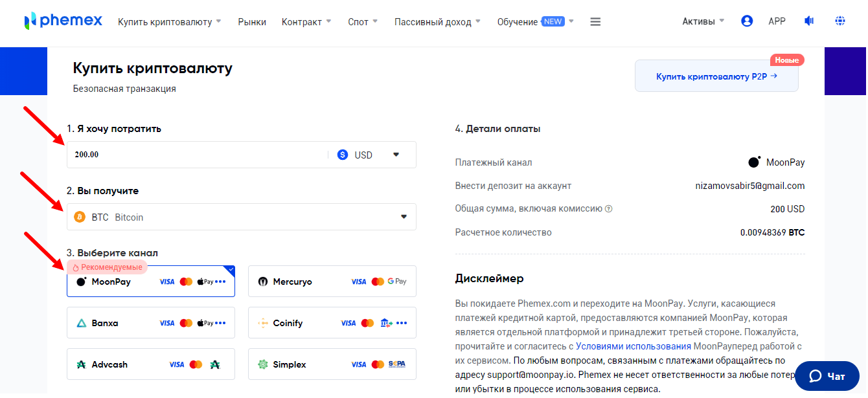Open the user profile icon

coord(747,21)
